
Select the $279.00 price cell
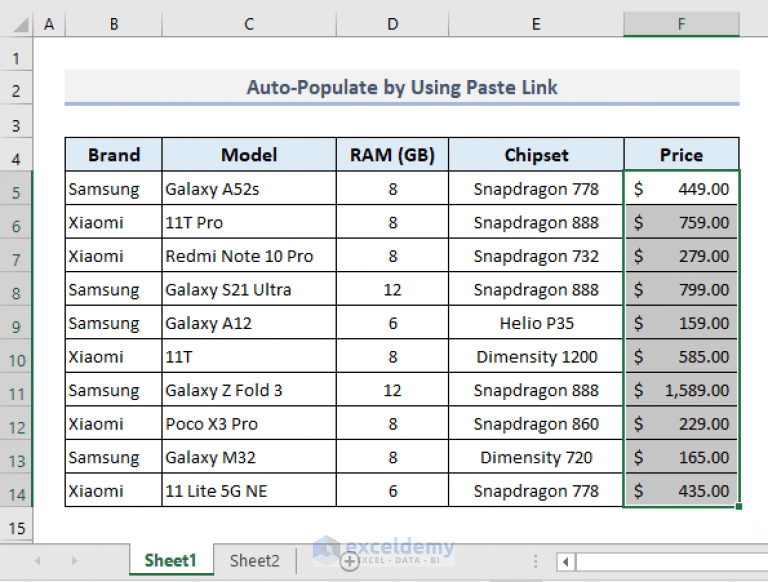point(681,256)
